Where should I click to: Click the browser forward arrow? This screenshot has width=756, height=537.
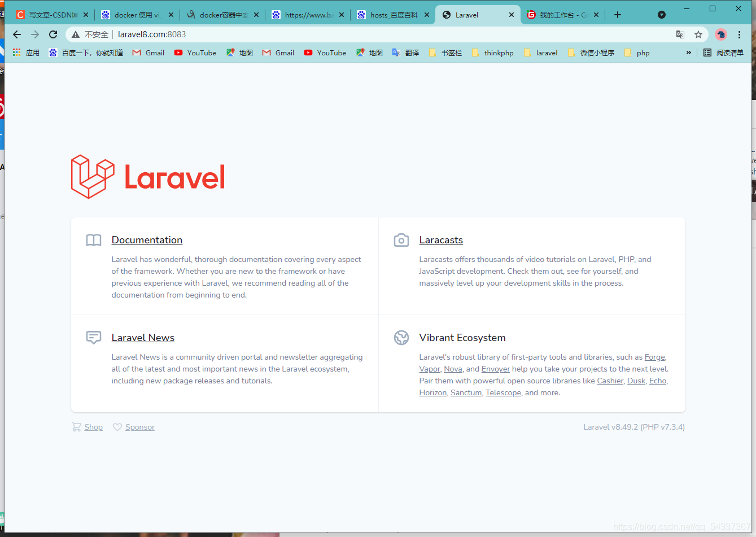click(x=35, y=34)
